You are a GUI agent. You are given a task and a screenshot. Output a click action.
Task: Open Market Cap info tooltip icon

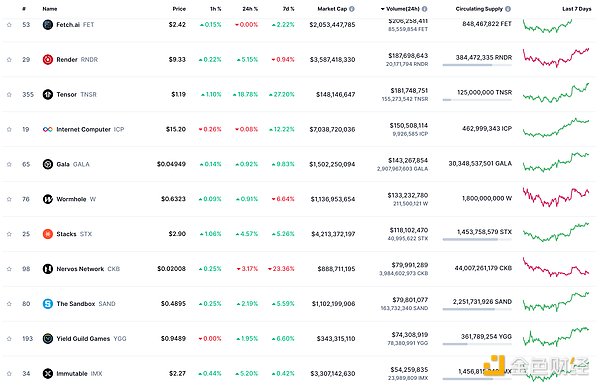pyautogui.click(x=352, y=9)
